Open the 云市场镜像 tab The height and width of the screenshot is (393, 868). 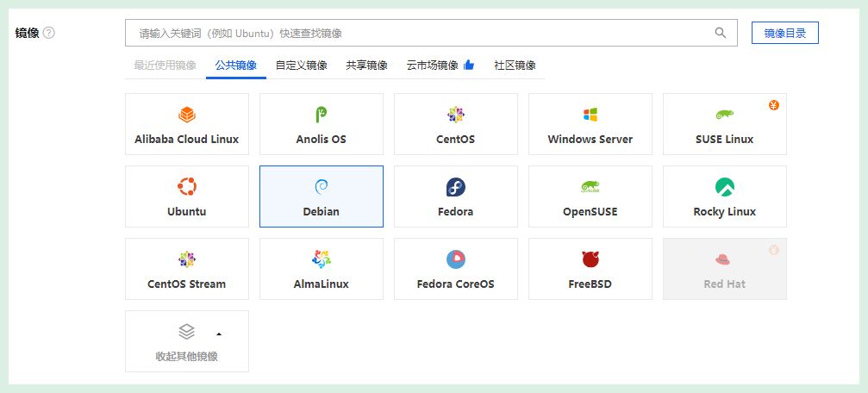click(x=433, y=65)
